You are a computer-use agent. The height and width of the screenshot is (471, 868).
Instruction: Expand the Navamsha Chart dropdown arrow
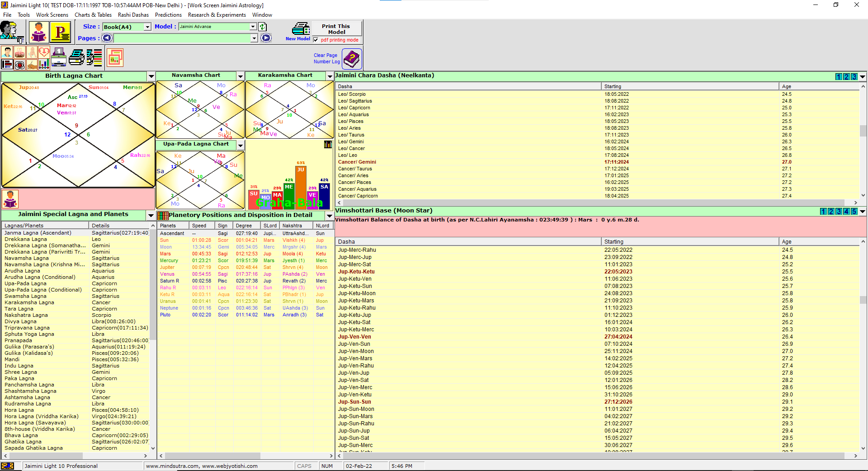241,76
